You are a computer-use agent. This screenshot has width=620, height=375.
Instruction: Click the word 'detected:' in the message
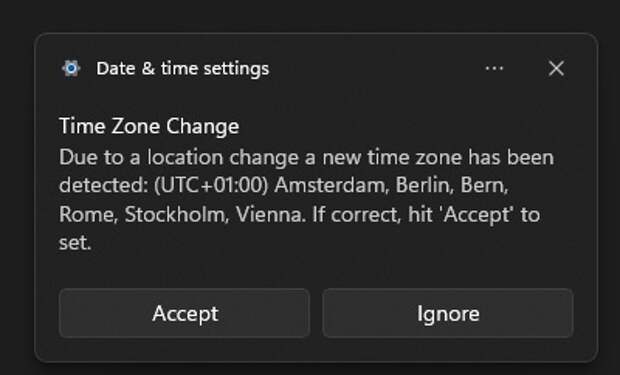[x=104, y=185]
